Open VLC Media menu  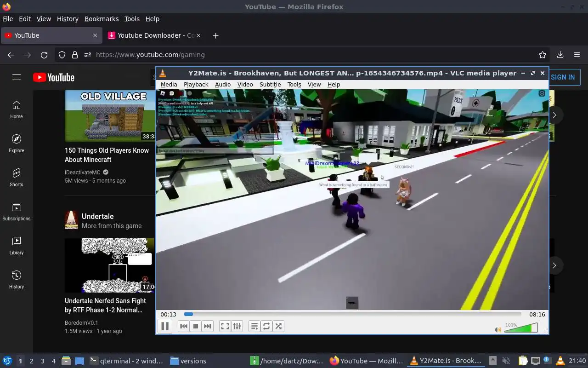pyautogui.click(x=169, y=84)
